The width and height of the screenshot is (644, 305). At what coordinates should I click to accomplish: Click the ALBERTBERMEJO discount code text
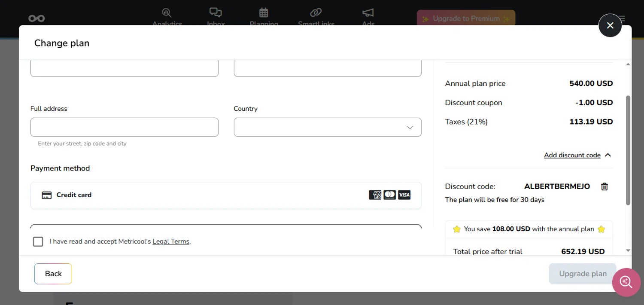click(x=557, y=186)
